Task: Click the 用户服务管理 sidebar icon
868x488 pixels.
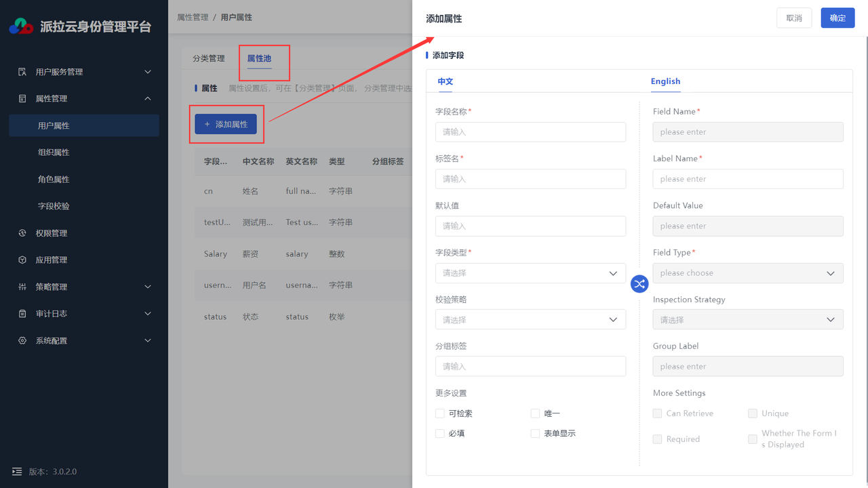Action: (x=22, y=72)
